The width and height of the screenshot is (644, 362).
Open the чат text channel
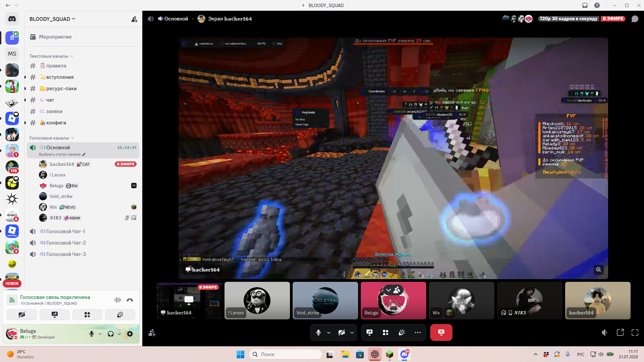(x=83, y=100)
